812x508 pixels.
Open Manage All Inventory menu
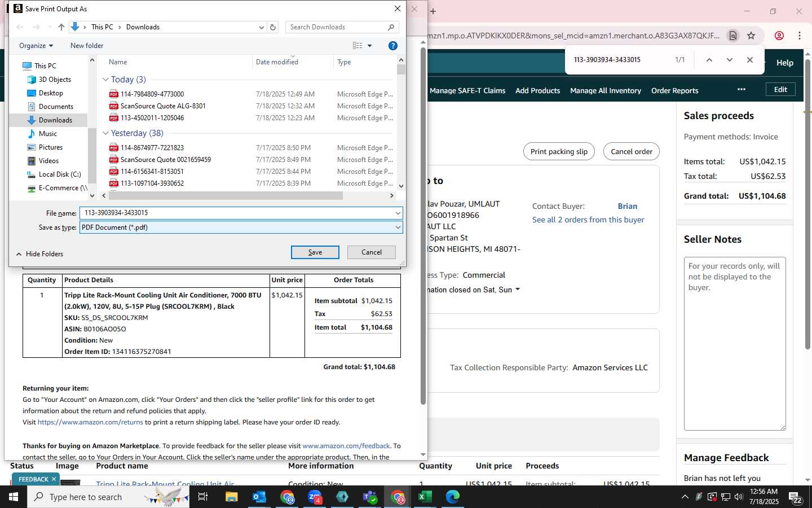606,90
